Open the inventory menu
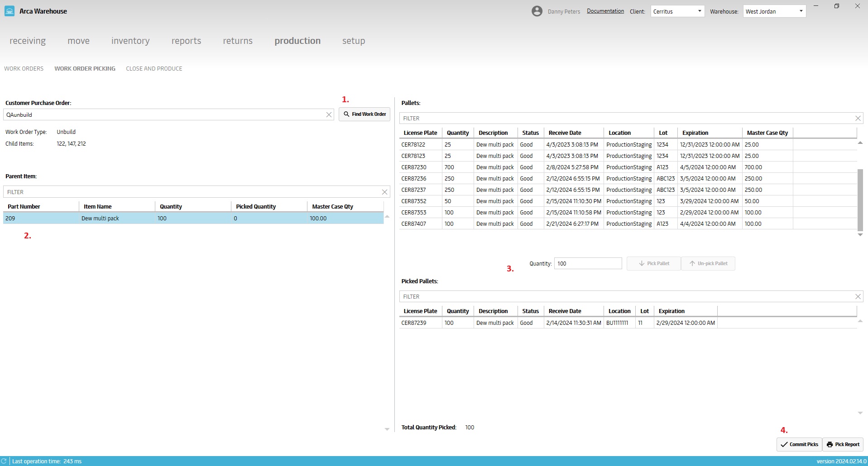This screenshot has height=466, width=868. (x=130, y=41)
